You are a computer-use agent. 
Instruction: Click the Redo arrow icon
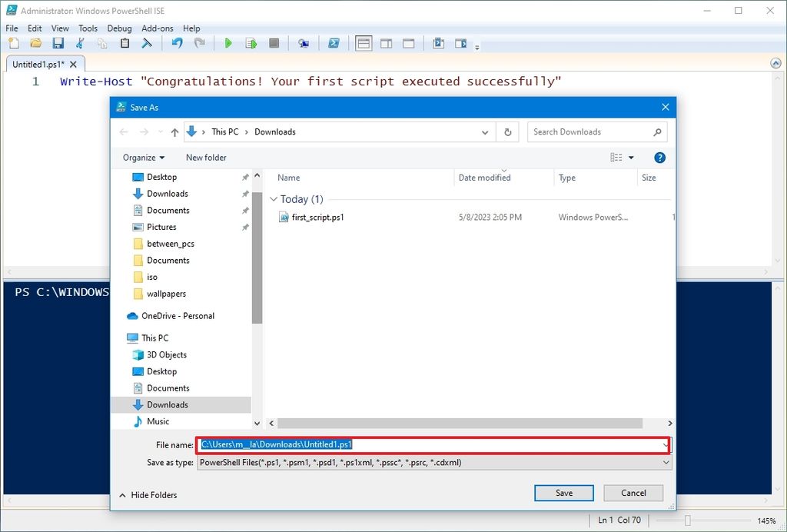(199, 44)
